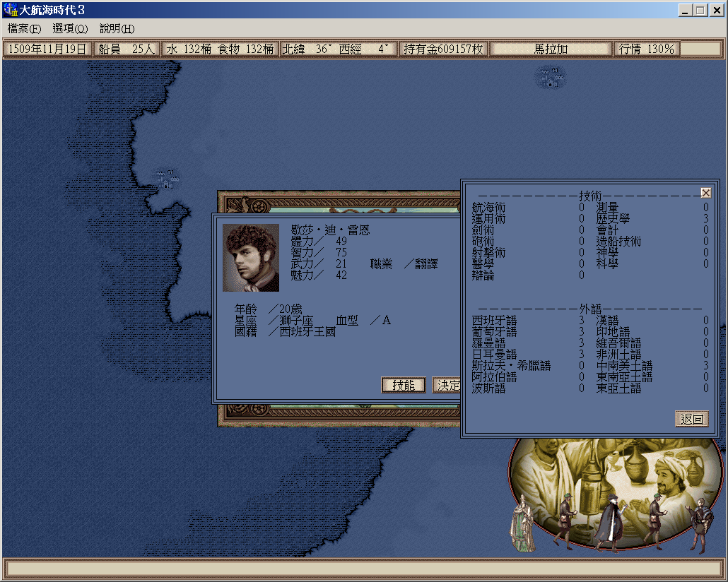Click the curly-haired character portrait
Screen dimensions: 728x582
[251, 258]
